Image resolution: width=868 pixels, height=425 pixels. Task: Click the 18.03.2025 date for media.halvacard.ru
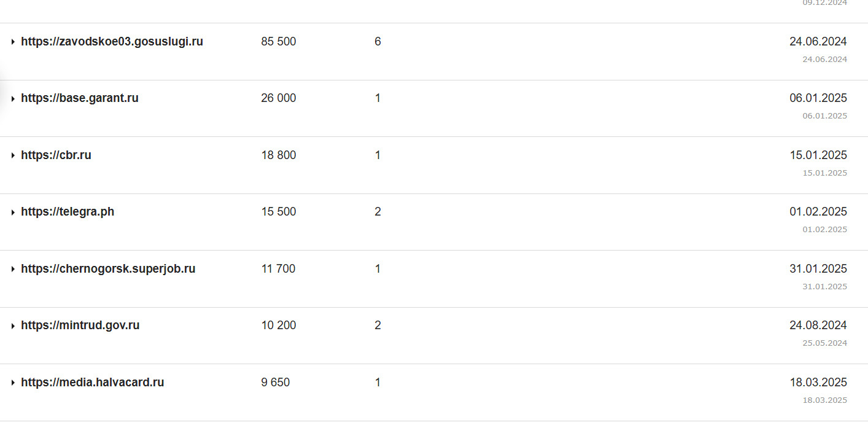(818, 383)
